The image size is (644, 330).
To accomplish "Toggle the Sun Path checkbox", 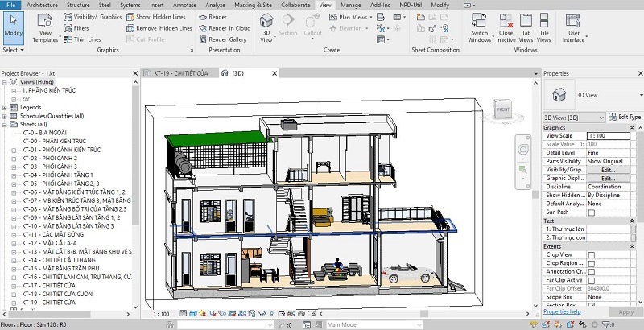I will coord(592,212).
